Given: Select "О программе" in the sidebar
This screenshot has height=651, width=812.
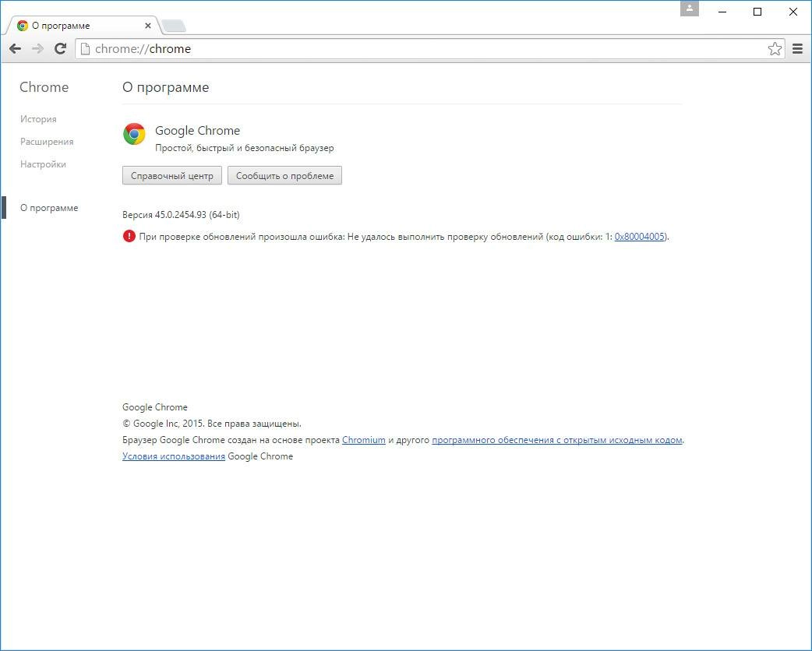Looking at the screenshot, I should click(x=49, y=208).
